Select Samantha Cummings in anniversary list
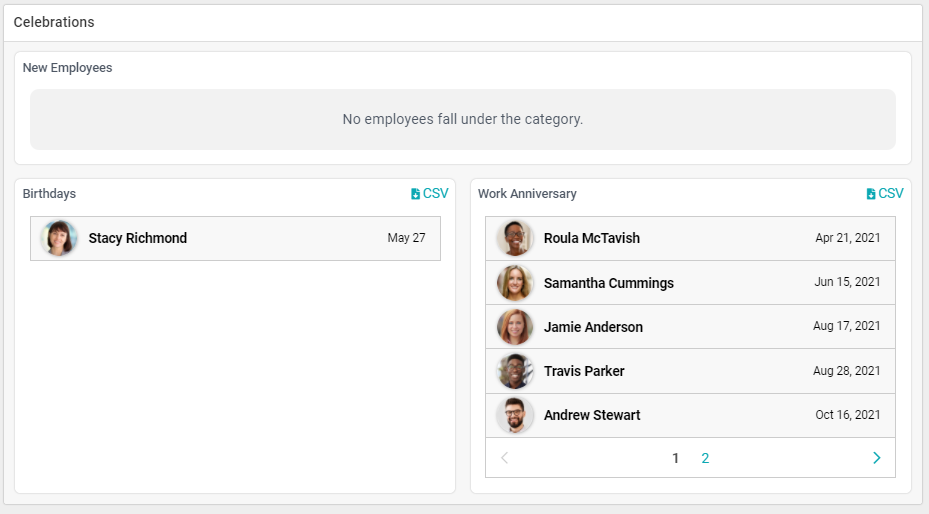Image resolution: width=929 pixels, height=514 pixels. [609, 283]
